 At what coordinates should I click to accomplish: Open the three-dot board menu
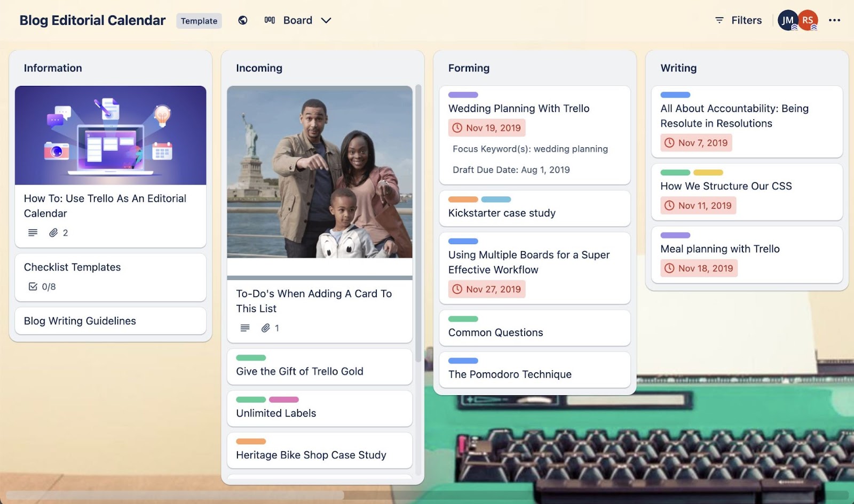pyautogui.click(x=835, y=20)
